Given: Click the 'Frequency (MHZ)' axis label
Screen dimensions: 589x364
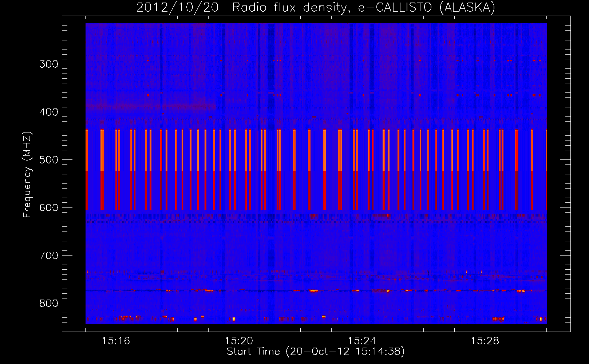Looking at the screenshot, I should (27, 174).
